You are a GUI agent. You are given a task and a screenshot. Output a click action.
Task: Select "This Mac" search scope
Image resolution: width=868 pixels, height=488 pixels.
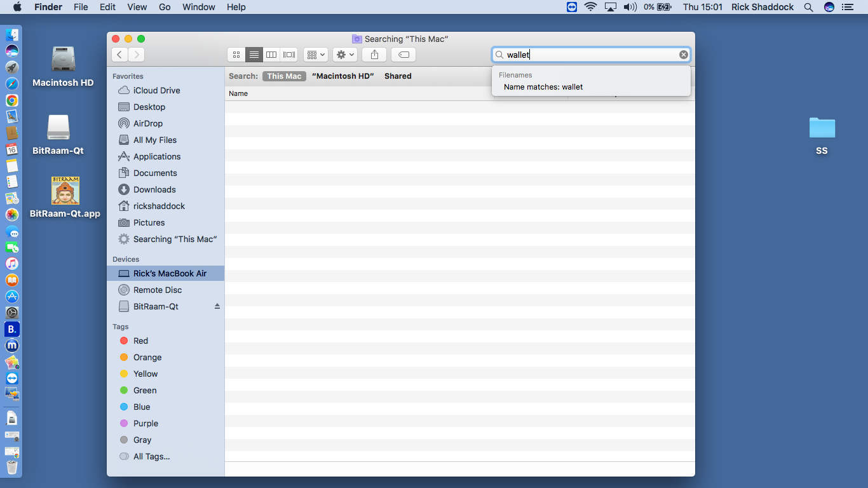tap(284, 76)
